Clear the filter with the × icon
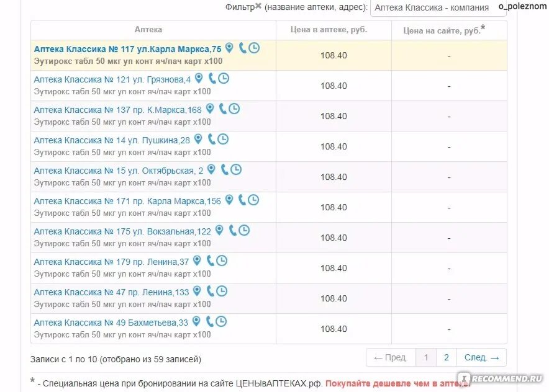Screen dimensions: 549x392 pos(258,6)
